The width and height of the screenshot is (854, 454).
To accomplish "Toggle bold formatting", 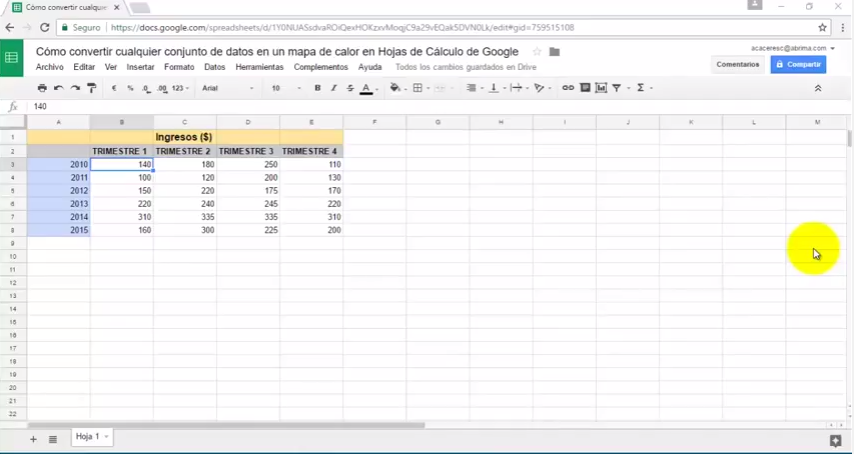I will (318, 88).
